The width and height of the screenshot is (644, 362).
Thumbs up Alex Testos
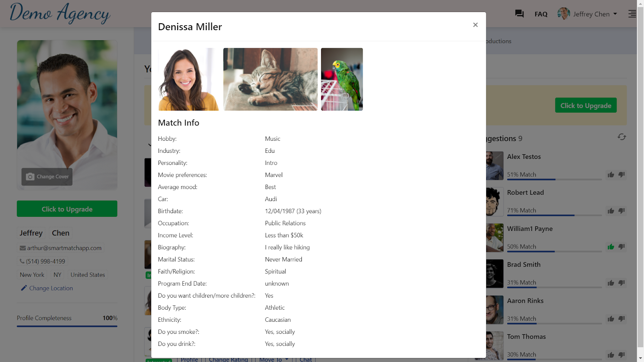click(x=610, y=175)
